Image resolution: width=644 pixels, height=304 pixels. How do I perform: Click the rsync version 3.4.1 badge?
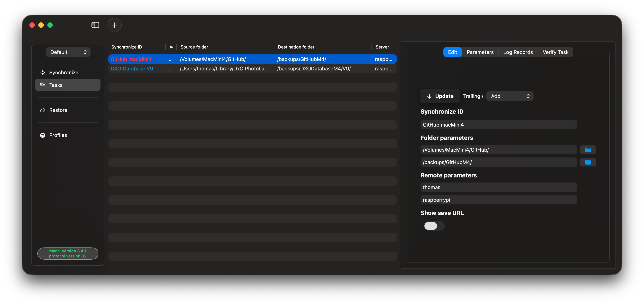point(68,254)
